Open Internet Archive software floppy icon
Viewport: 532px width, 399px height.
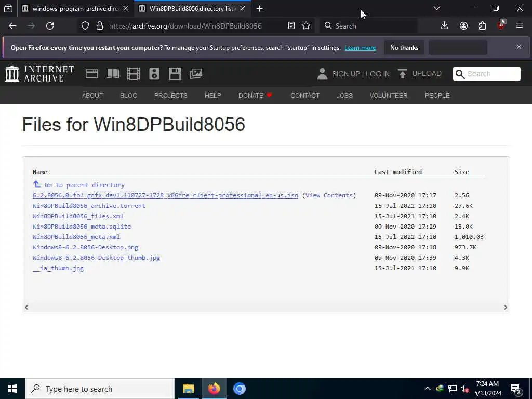175,74
